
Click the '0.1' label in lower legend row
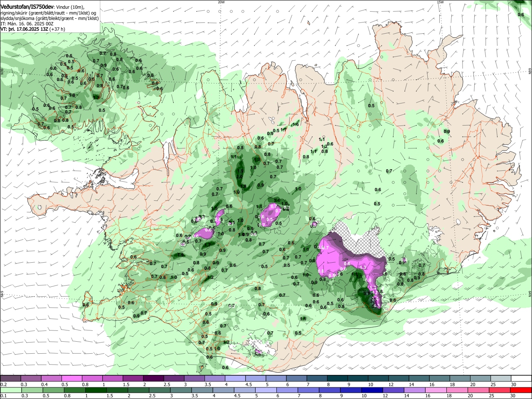click(3, 396)
